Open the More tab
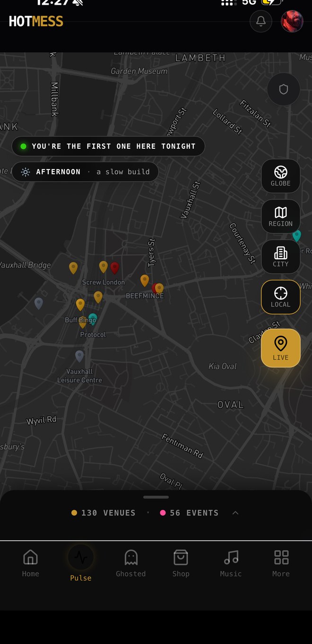Viewport: 312px width, 644px height. pos(281,563)
